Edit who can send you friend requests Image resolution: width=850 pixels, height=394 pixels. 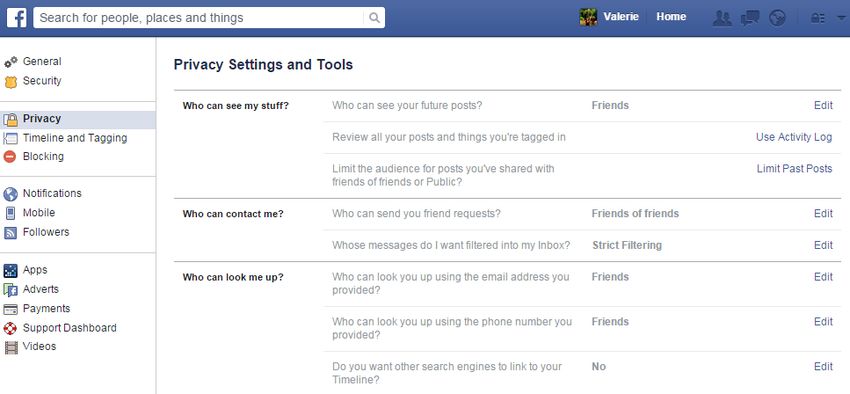point(823,214)
